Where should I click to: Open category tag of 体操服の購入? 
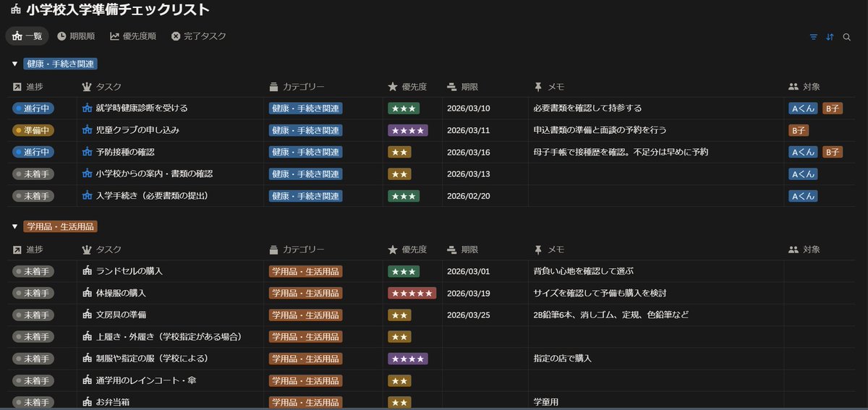[x=305, y=293]
